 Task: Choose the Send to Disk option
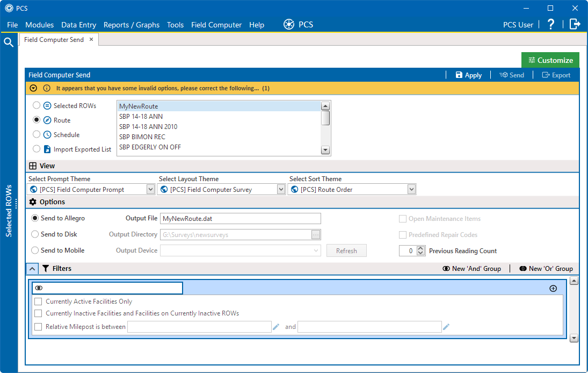point(35,234)
